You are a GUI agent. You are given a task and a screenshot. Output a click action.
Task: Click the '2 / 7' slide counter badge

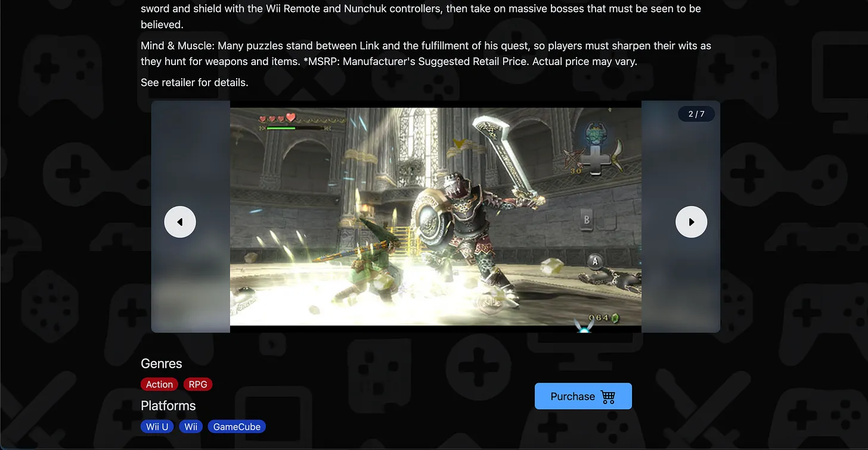click(x=696, y=113)
